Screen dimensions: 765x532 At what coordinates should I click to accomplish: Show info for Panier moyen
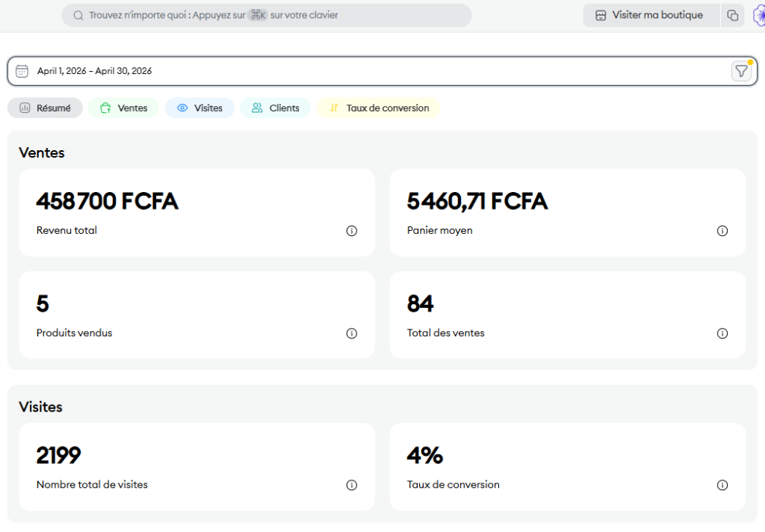722,231
